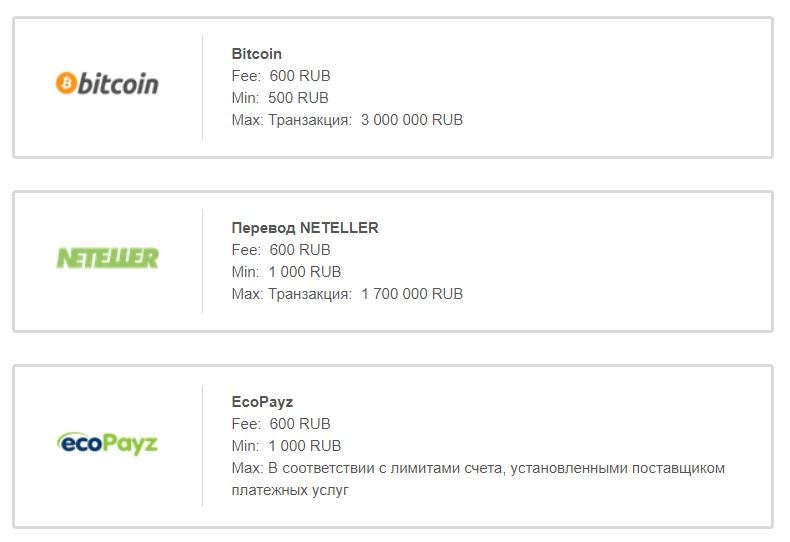Click the NETELLER fee 600 RUB line
This screenshot has width=790, height=542.
281,250
